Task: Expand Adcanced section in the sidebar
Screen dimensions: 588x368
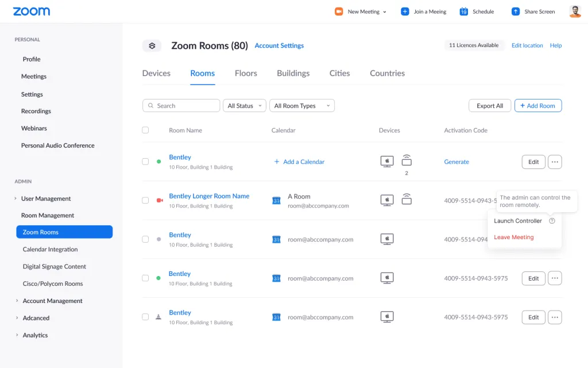Action: (17, 317)
